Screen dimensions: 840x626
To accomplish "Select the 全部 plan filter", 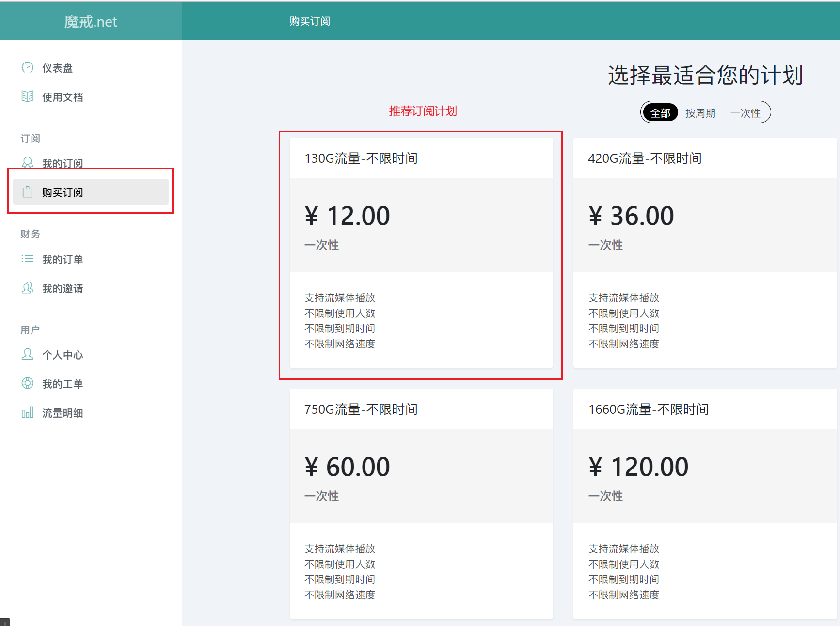I will (x=660, y=113).
